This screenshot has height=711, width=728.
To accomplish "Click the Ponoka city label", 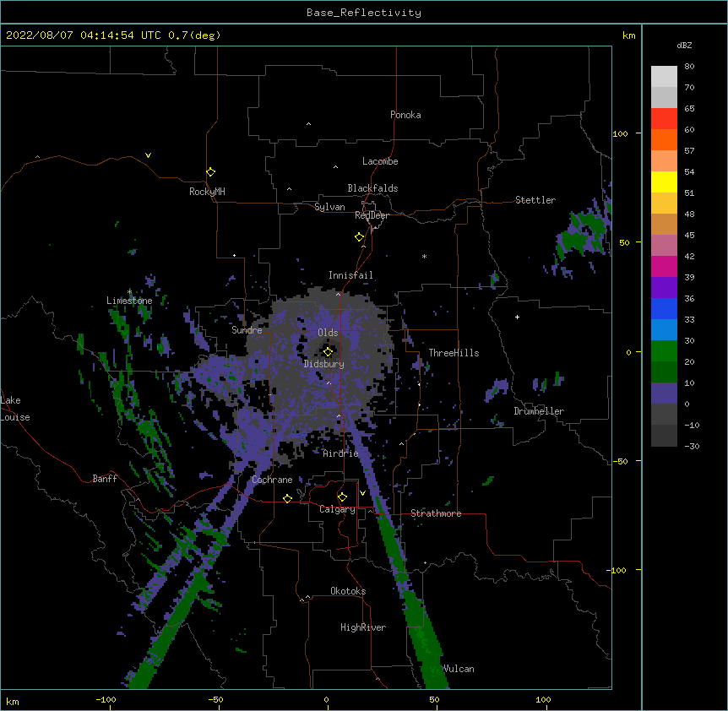I will click(x=405, y=115).
